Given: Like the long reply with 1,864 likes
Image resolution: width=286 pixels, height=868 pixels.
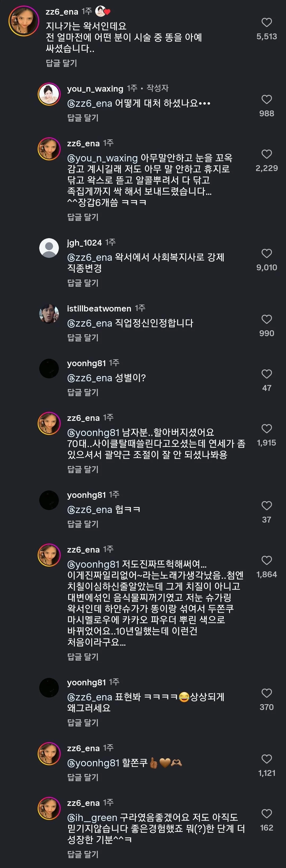Looking at the screenshot, I should 266,560.
